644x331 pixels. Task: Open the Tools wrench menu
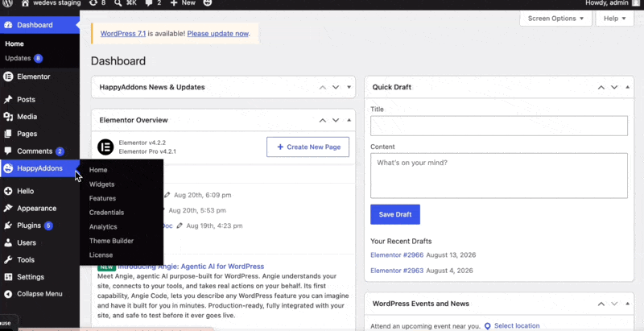click(x=39, y=260)
